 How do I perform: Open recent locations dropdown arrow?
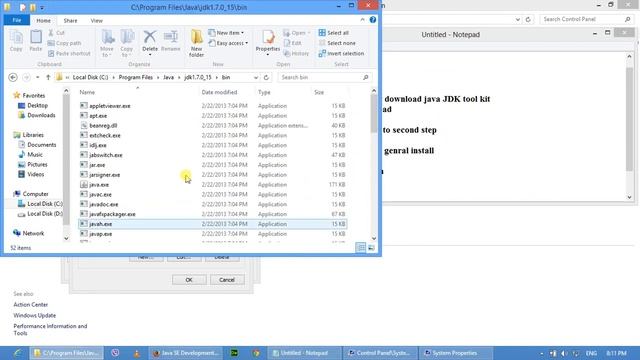(37, 77)
